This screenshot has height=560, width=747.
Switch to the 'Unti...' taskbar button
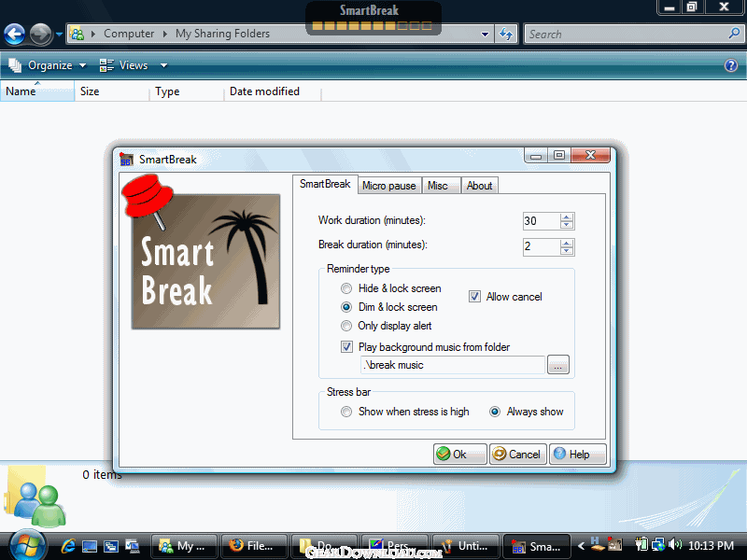click(465, 546)
